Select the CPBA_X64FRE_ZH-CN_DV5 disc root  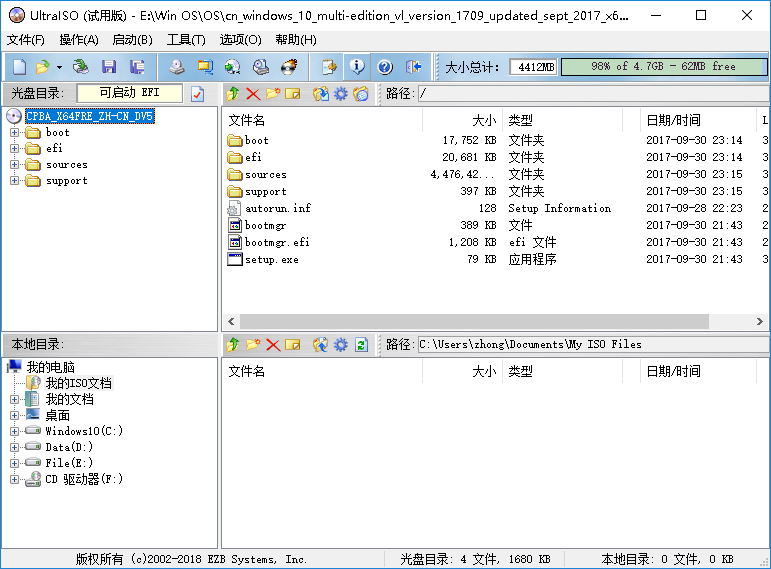tap(90, 116)
